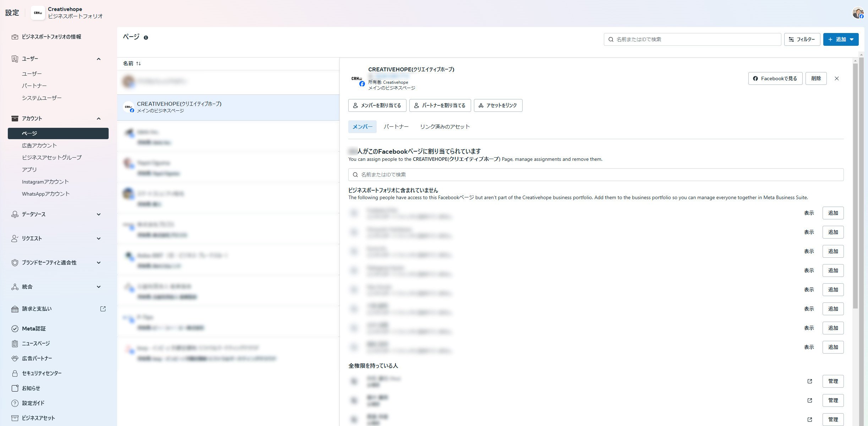Viewport: 868px width, 426px height.
Task: Click メンバーを割り当てる button
Action: coord(377,105)
